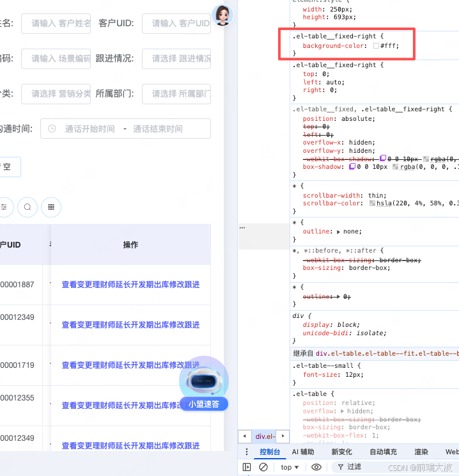This screenshot has width=459, height=476.
Task: Open the 营销分类 select dropdown
Action: pyautogui.click(x=56, y=94)
